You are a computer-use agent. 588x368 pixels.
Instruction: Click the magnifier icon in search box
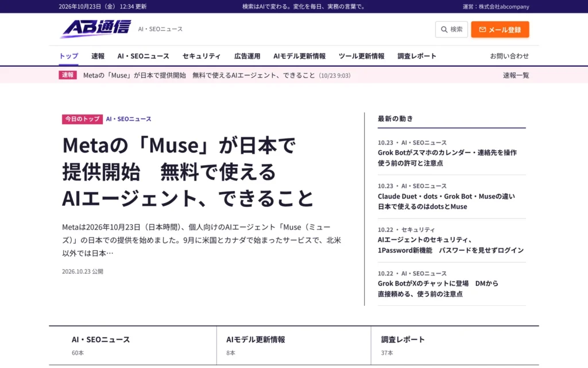click(444, 29)
